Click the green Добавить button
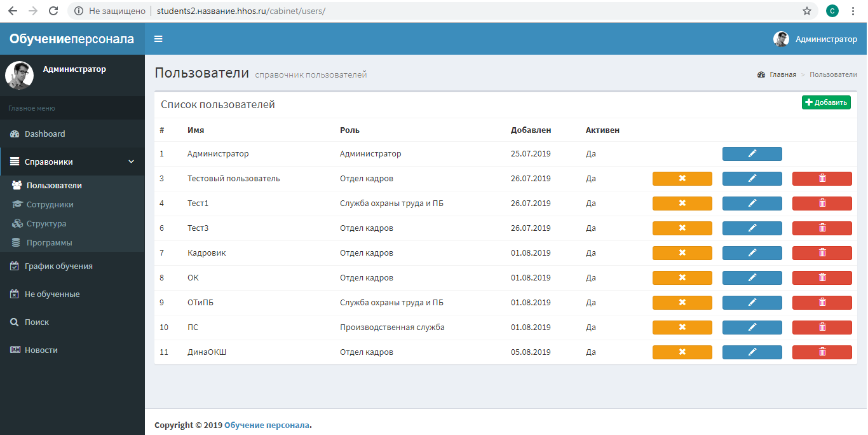 point(825,102)
